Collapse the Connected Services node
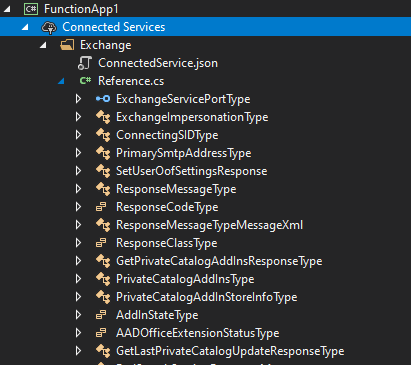Screen dimensions: 411x365 (25, 28)
